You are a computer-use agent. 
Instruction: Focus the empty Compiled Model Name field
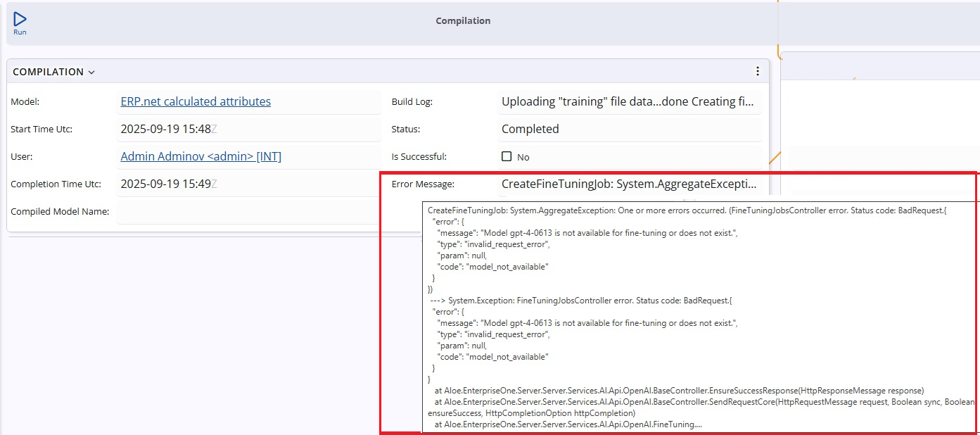[x=246, y=211]
